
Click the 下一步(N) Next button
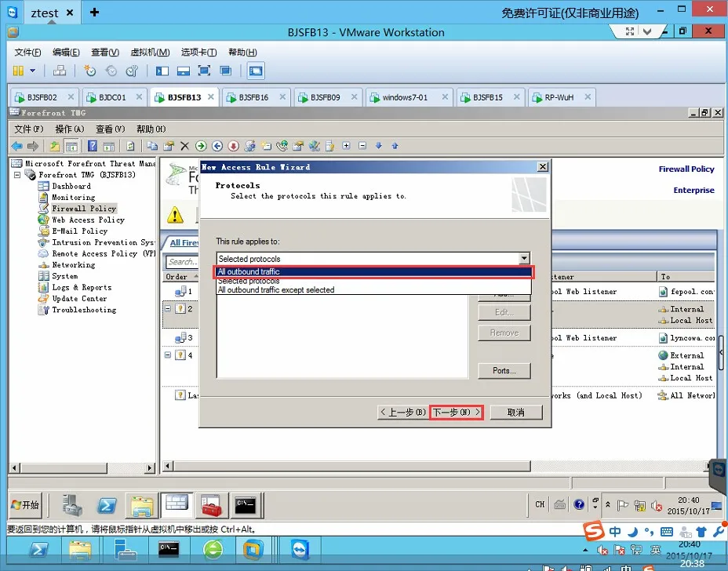tap(456, 413)
